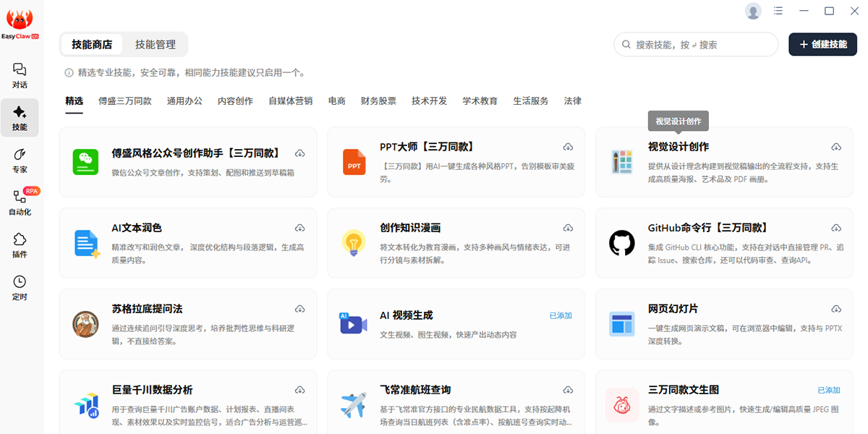The image size is (868, 434).
Task: Select the 傅盛三万同款 category tab
Action: tap(125, 101)
